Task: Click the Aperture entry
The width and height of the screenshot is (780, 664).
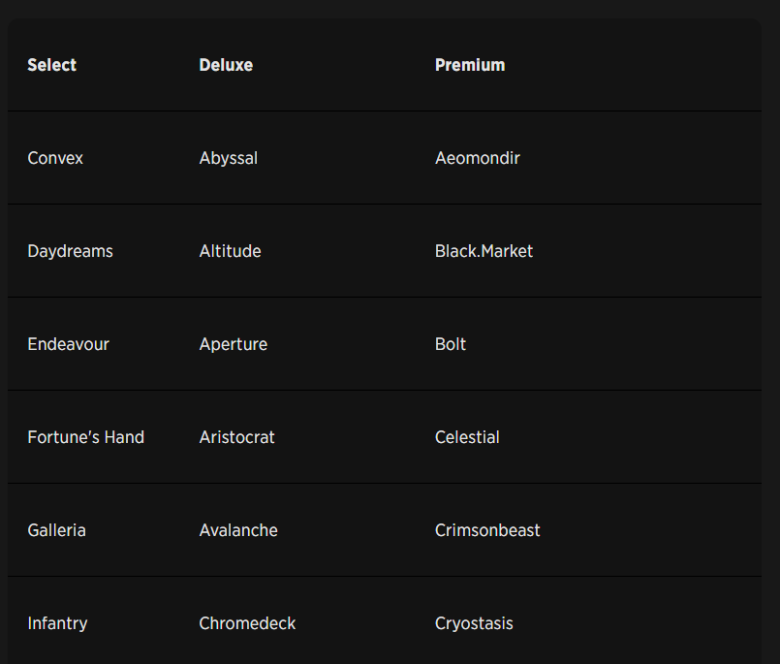Action: 233,344
